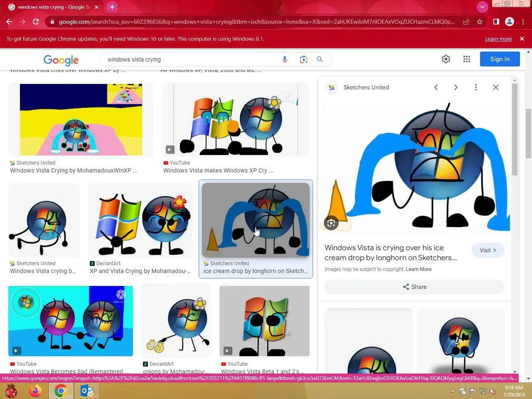This screenshot has width=532, height=399.
Task: Share this page from address bar
Action: (x=466, y=22)
